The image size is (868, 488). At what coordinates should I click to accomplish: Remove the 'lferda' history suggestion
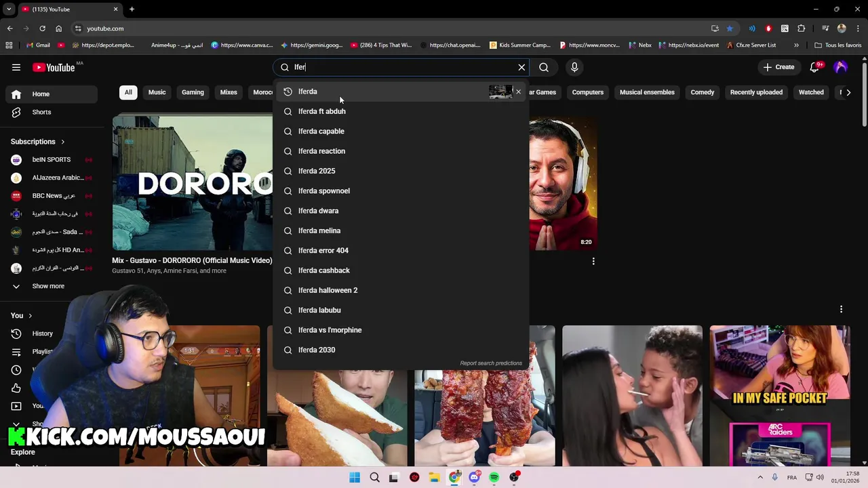tap(519, 91)
